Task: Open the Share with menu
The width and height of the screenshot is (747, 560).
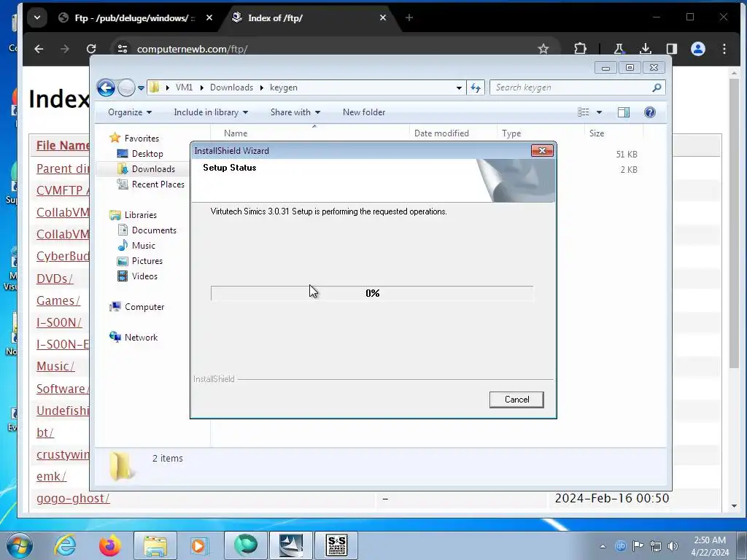Action: pyautogui.click(x=295, y=112)
